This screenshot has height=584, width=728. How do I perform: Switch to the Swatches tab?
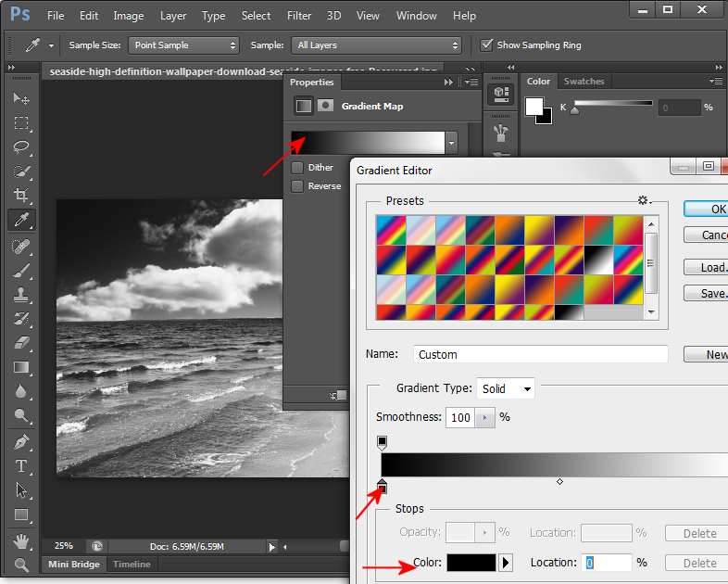[x=584, y=82]
